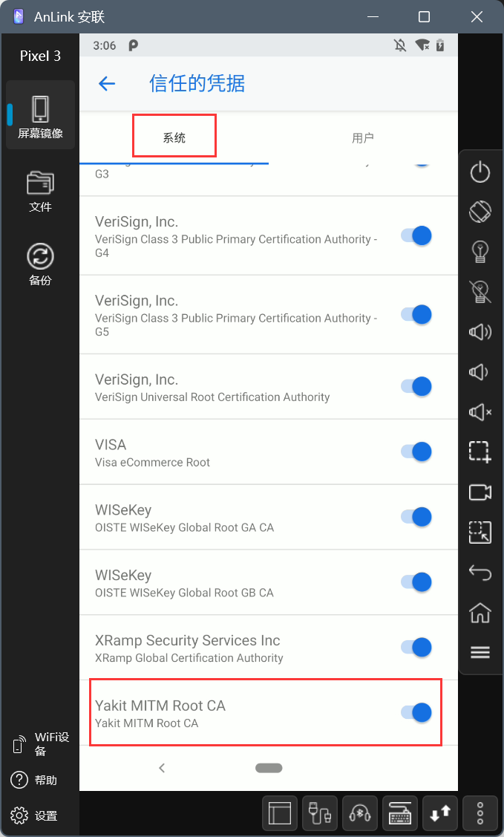This screenshot has width=504, height=837.
Task: Click the Wi-Fi status icon in phone status bar
Action: tap(422, 45)
